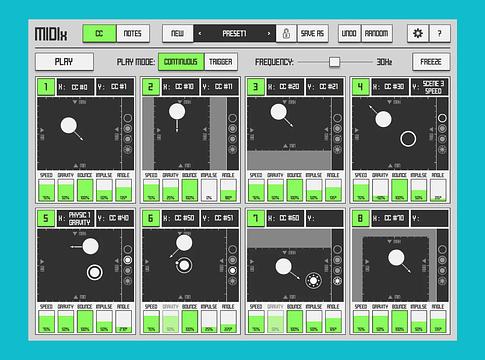Create a preset with NEW button
The height and width of the screenshot is (360, 485).
pos(178,33)
